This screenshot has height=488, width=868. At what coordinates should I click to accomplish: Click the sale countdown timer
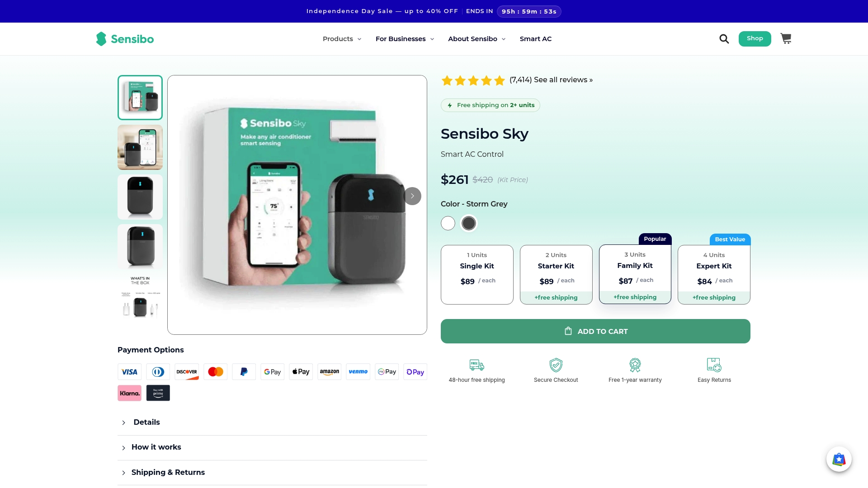pyautogui.click(x=529, y=11)
